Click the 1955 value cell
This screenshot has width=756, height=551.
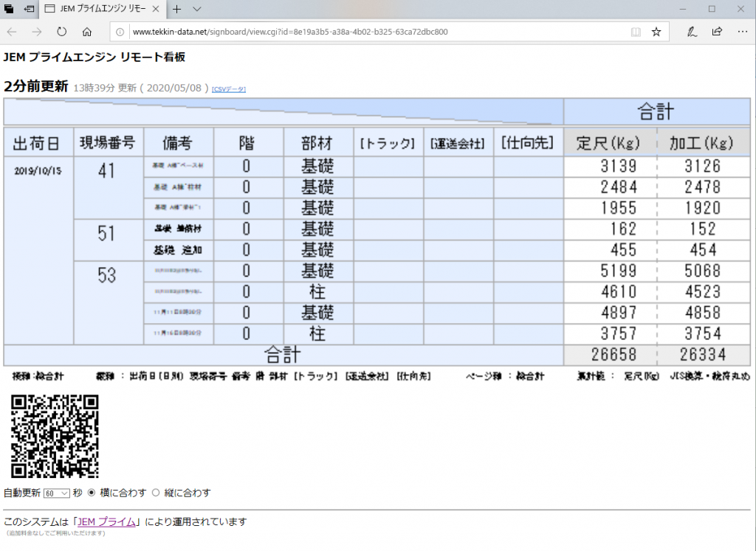coord(611,208)
